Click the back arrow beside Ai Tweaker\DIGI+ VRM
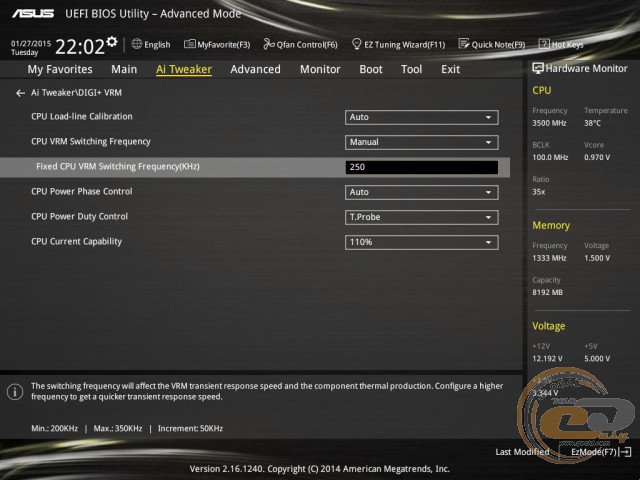Screen dimensions: 640x480 (20, 93)
